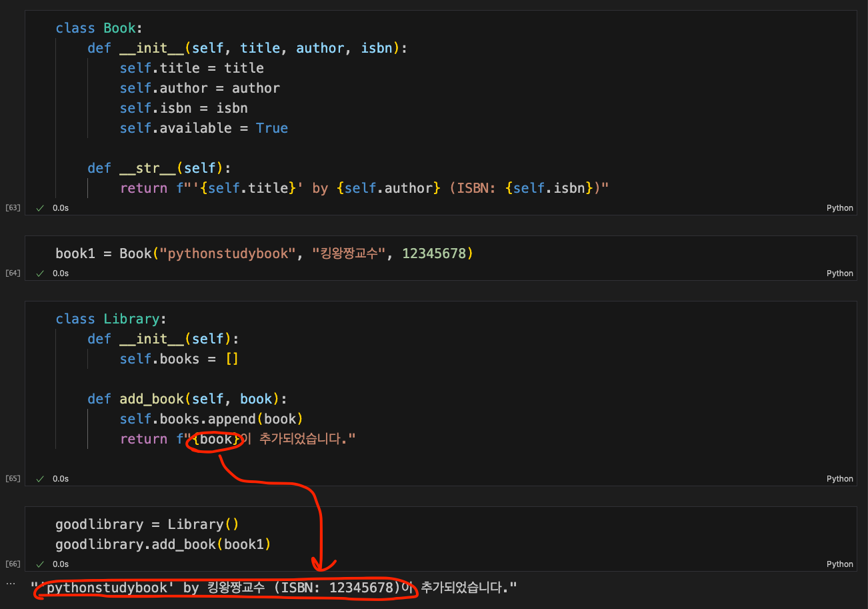Click the return f-string line with ISBN
868x609 pixels.
[x=365, y=188]
